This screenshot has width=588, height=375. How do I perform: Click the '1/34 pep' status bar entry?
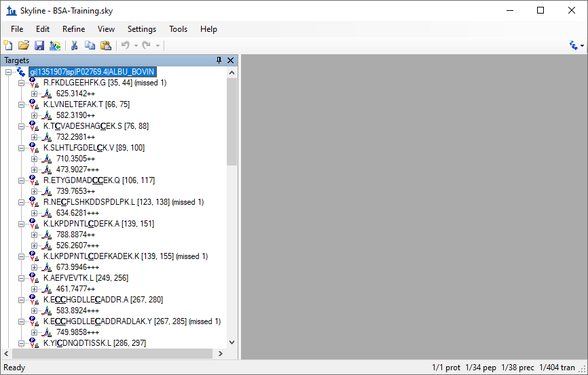point(480,368)
